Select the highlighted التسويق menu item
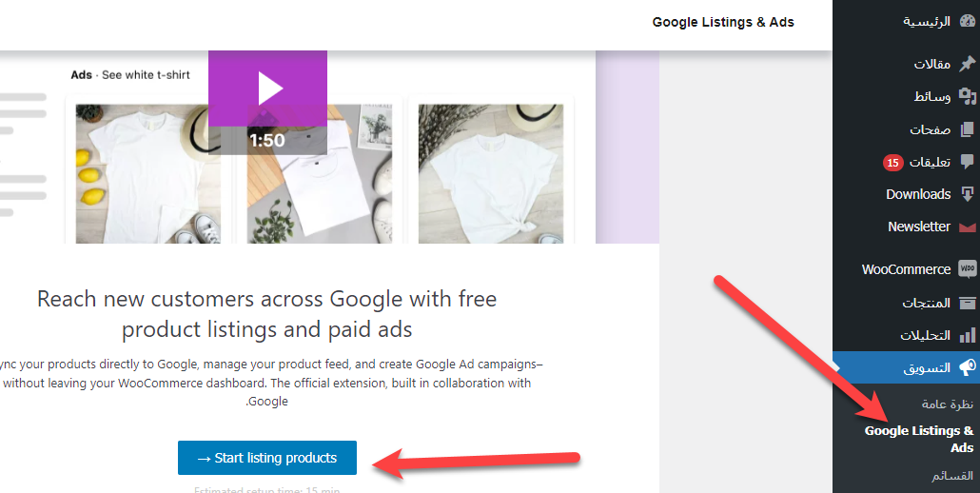This screenshot has height=493, width=980. 906,367
